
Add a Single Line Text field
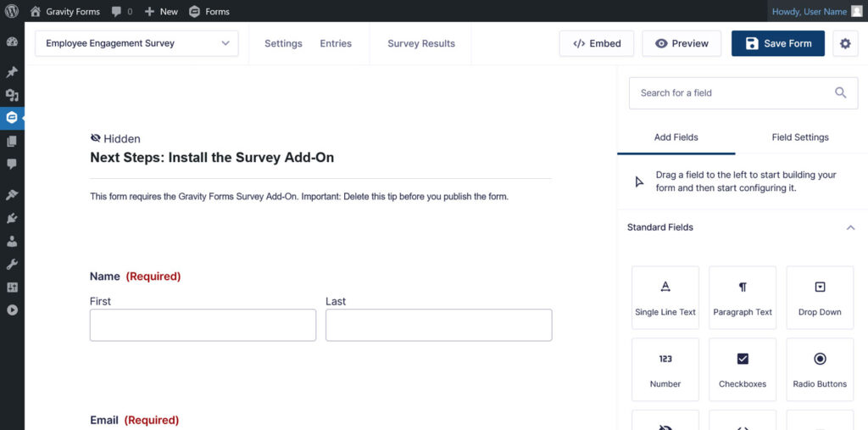(x=665, y=298)
